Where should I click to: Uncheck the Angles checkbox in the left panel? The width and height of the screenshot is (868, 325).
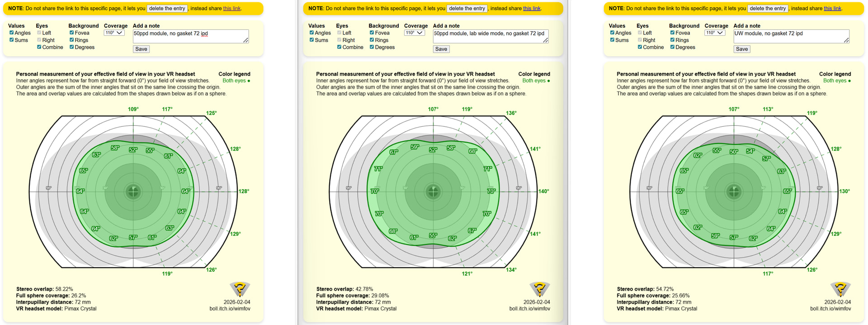pos(12,33)
